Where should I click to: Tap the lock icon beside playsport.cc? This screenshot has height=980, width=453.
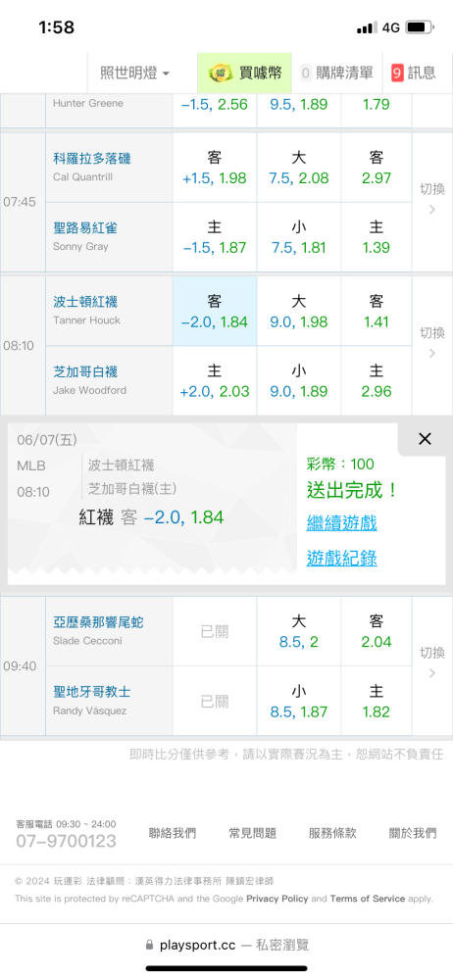[x=149, y=945]
